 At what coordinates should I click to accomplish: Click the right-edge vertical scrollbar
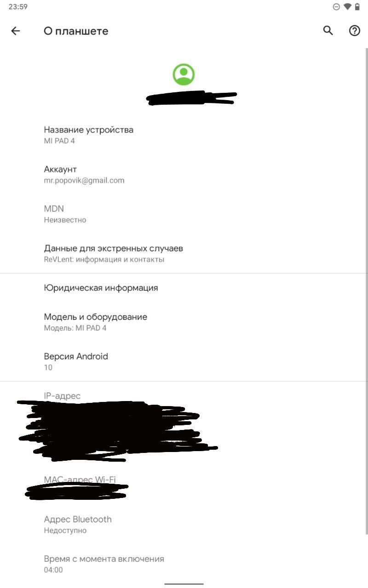367,291
